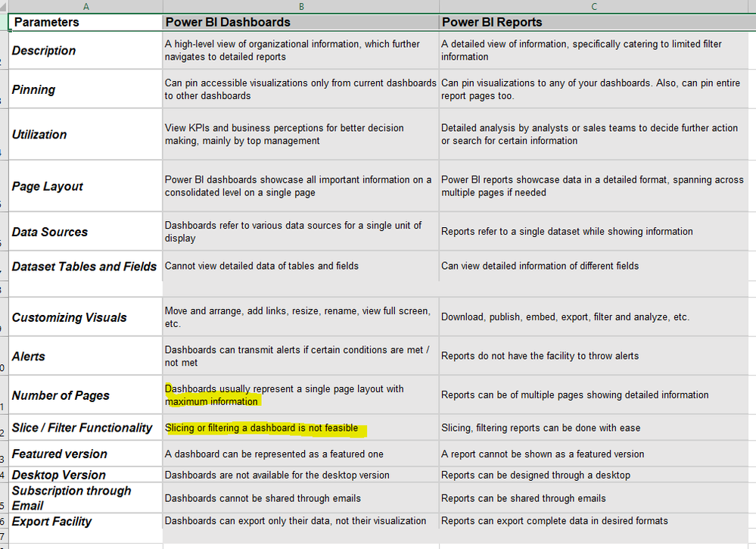
Task: Select the 'Pinning' parameter cell
Action: [x=86, y=89]
